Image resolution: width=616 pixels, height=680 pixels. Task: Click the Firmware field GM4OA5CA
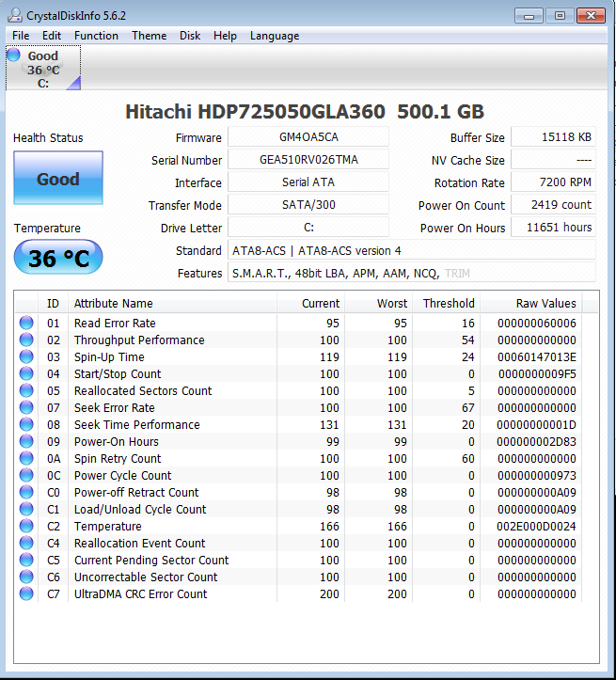308,137
